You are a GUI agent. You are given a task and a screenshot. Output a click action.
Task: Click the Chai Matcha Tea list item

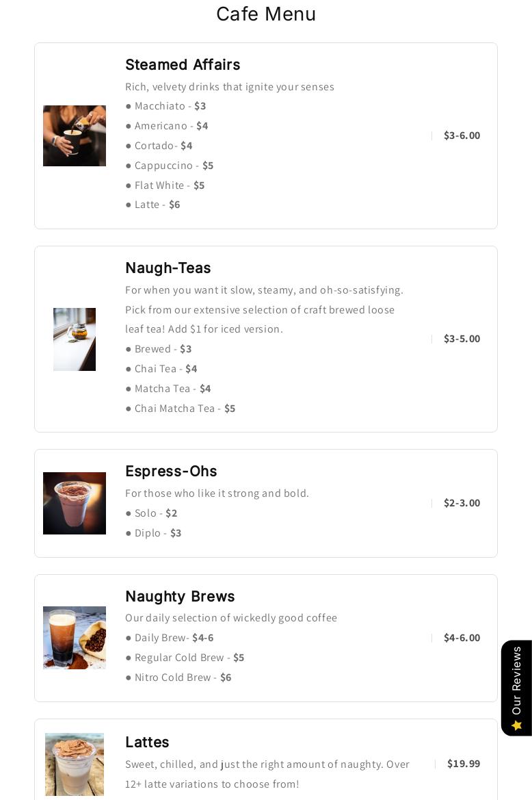coord(180,409)
